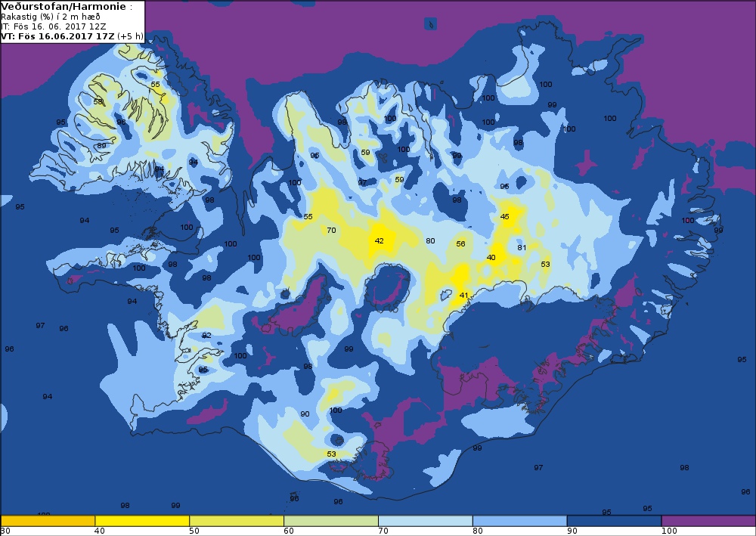Click the '60' tick label on the color scale
Screen dimensions: 756x536
click(288, 531)
